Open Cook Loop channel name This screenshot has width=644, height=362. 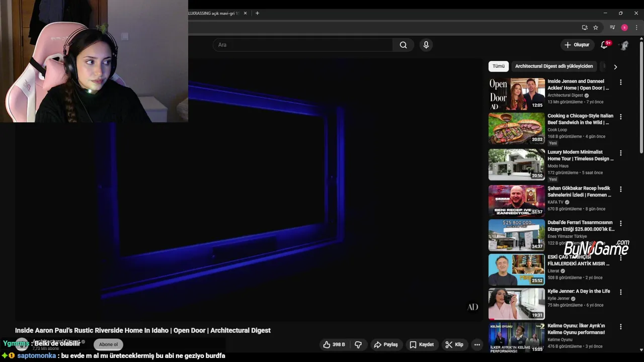(557, 130)
